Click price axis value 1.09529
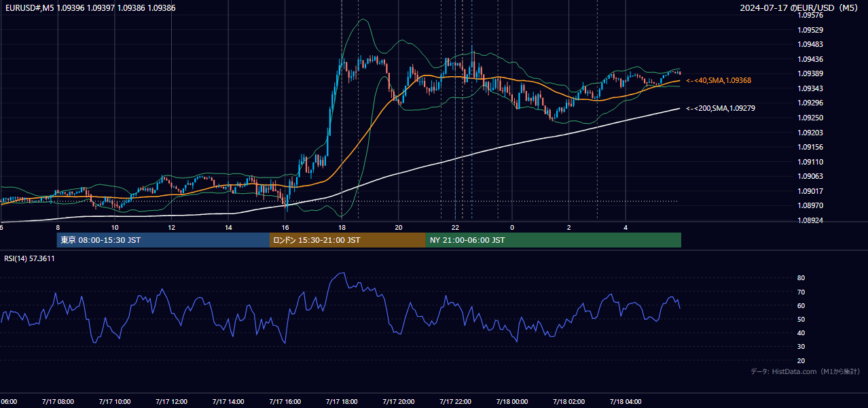This screenshot has width=868, height=408. coord(810,30)
